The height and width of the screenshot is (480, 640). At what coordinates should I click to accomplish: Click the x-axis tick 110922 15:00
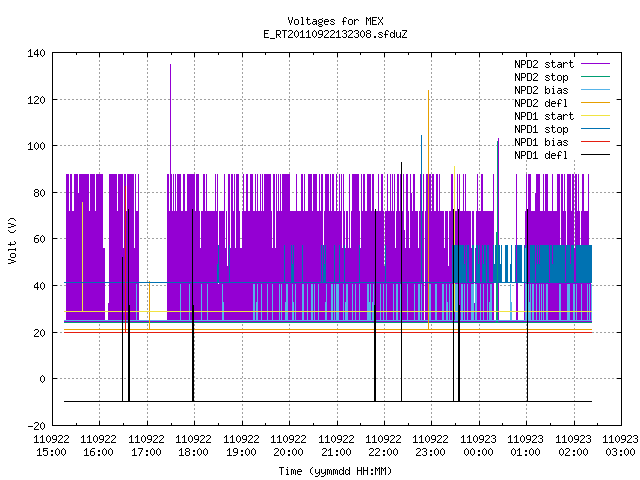51,446
